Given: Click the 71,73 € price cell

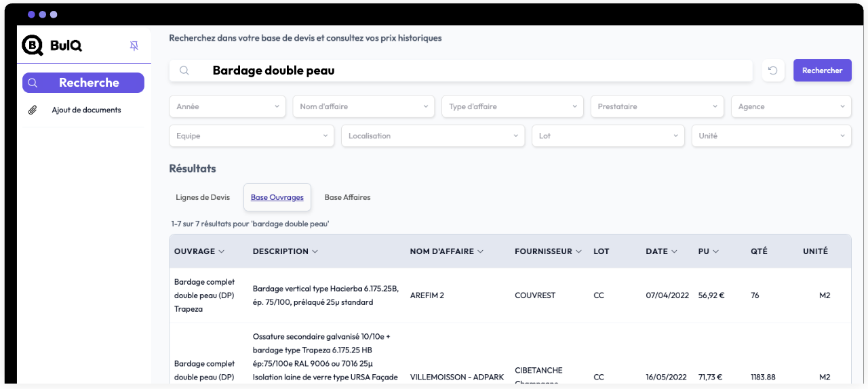Looking at the screenshot, I should [711, 377].
